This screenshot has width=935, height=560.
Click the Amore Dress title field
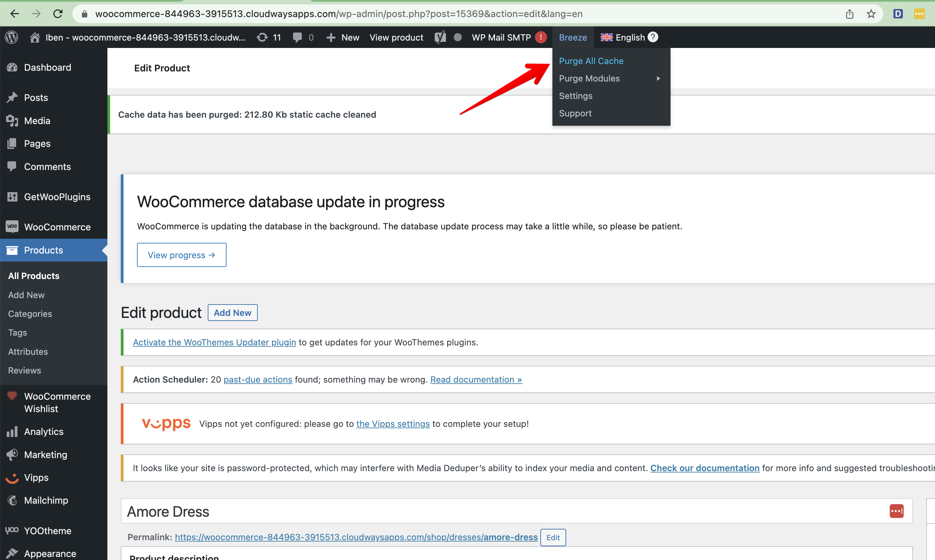[x=516, y=511]
